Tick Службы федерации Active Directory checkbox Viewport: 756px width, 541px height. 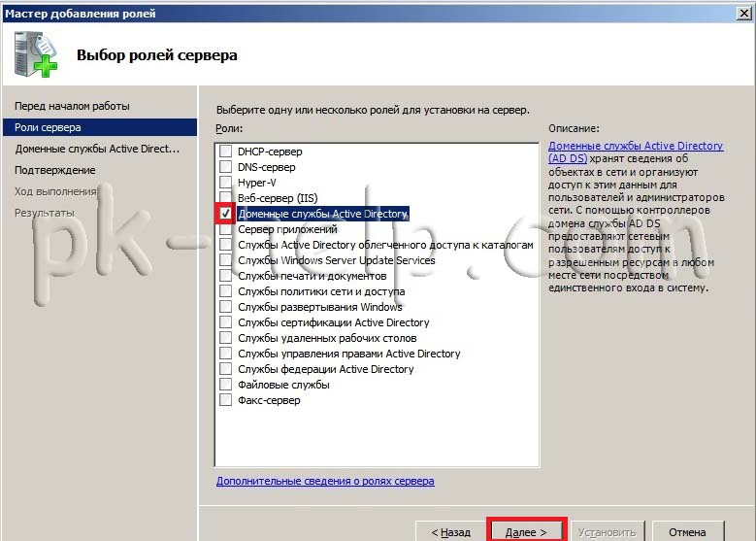(225, 369)
